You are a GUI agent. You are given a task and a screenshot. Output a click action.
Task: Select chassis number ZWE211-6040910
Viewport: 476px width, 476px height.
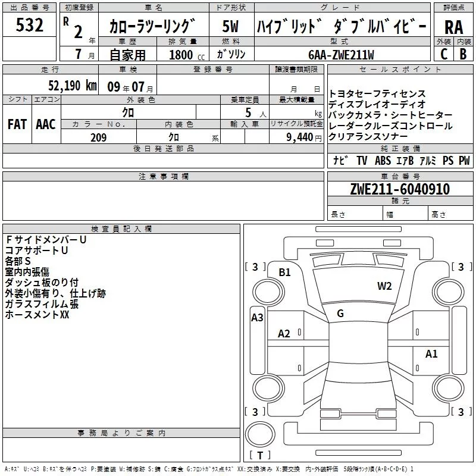(x=400, y=189)
